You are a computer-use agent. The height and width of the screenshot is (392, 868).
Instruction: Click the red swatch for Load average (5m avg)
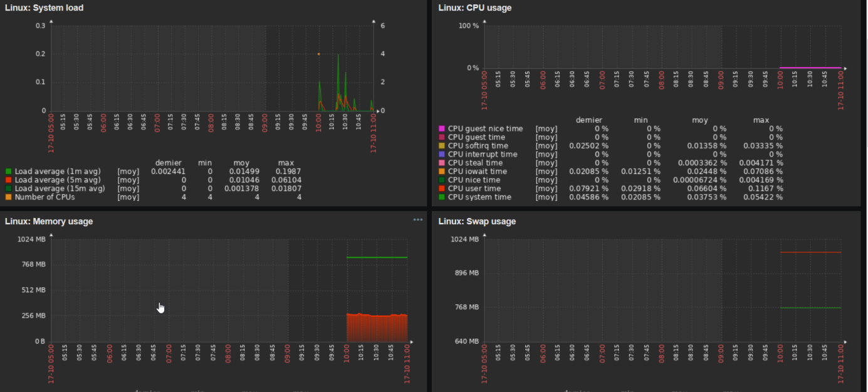(x=8, y=180)
